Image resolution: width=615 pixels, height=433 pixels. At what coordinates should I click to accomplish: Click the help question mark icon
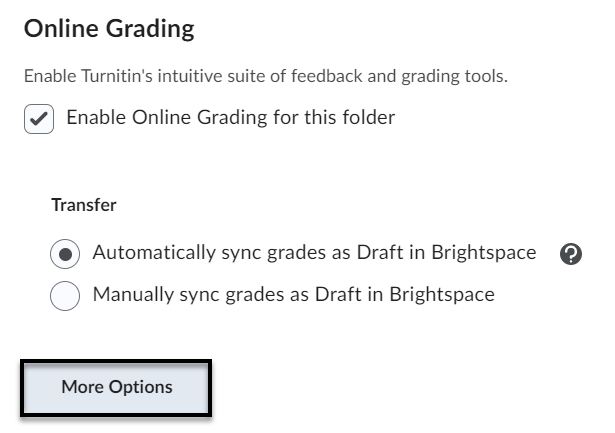pyautogui.click(x=572, y=254)
